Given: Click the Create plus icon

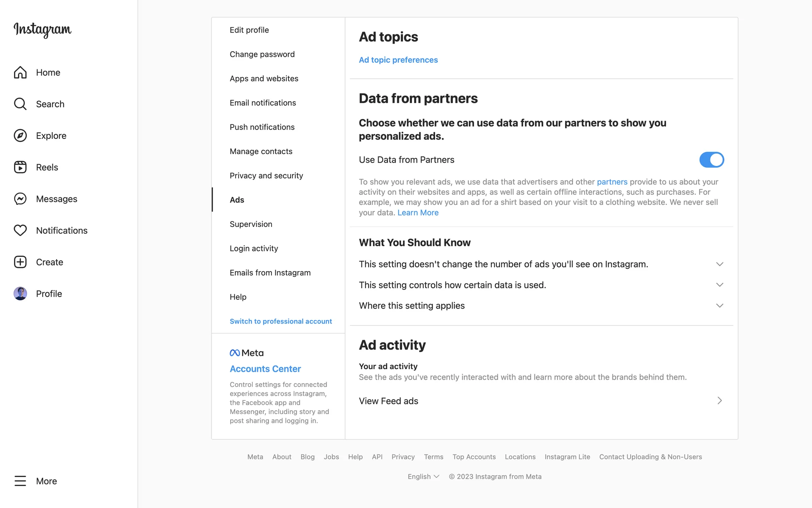Looking at the screenshot, I should tap(20, 262).
